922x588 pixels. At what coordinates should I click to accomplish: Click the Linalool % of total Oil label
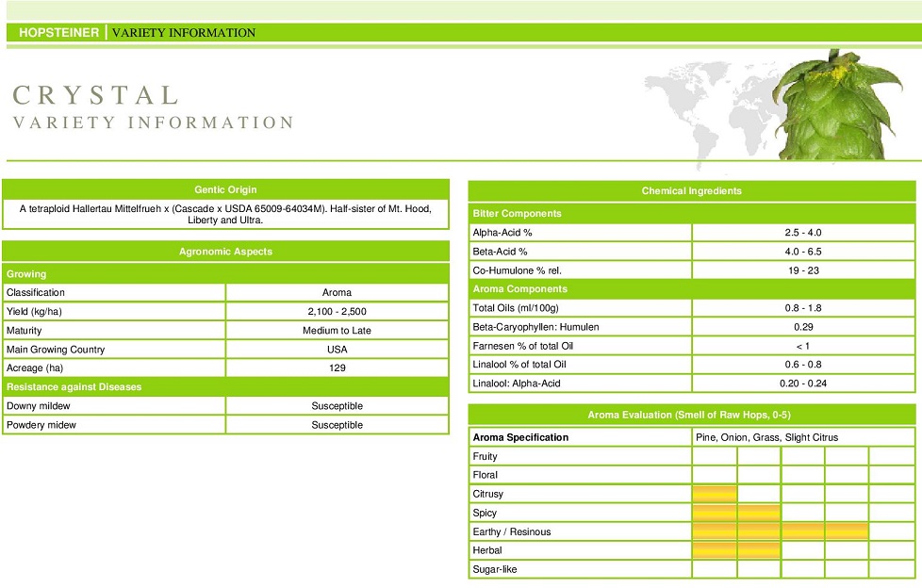tap(519, 364)
